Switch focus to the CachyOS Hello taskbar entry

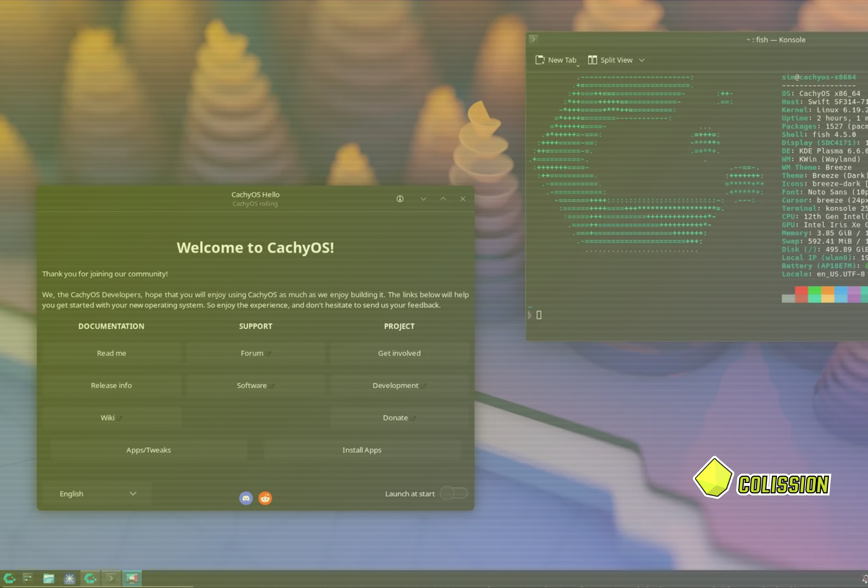91,578
